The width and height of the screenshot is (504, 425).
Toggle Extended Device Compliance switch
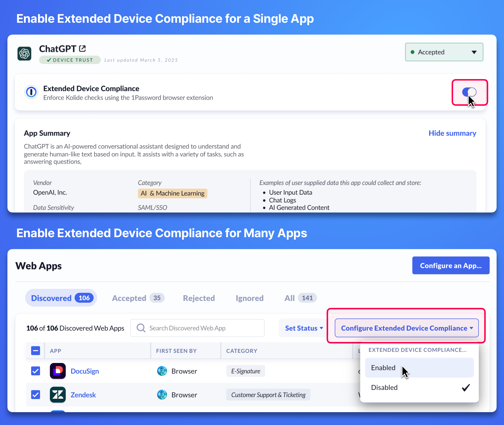(469, 92)
